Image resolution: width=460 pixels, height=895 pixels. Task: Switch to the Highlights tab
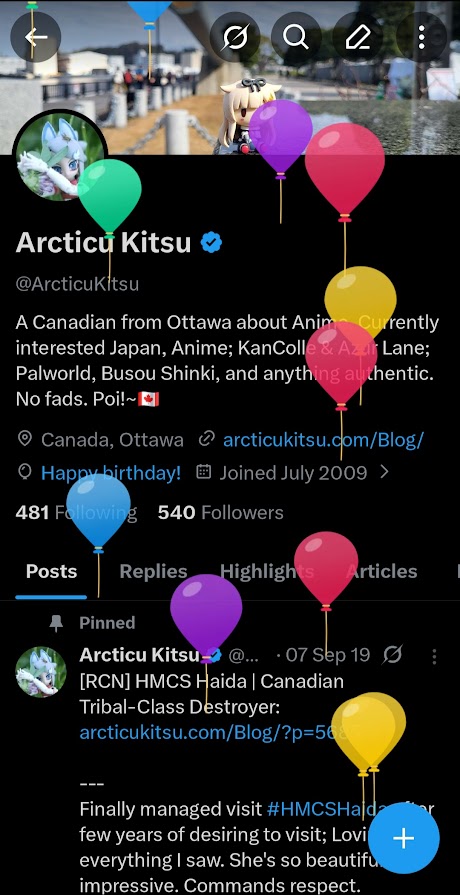coord(267,571)
